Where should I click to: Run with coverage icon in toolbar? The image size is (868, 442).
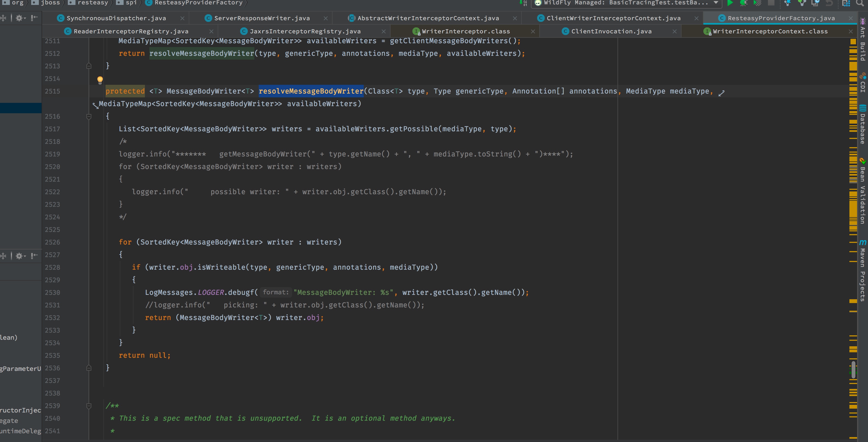pyautogui.click(x=757, y=3)
